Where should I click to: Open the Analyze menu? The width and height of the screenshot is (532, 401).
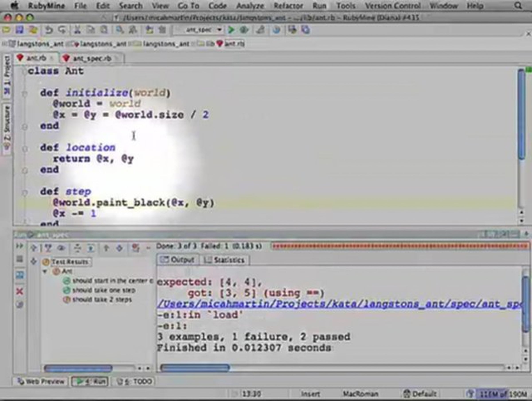point(250,6)
